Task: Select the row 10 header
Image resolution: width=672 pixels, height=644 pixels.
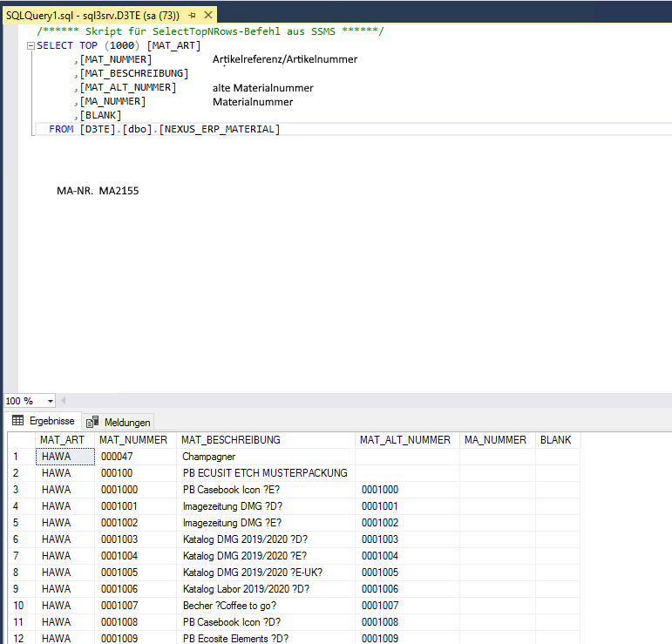Action: point(19,606)
